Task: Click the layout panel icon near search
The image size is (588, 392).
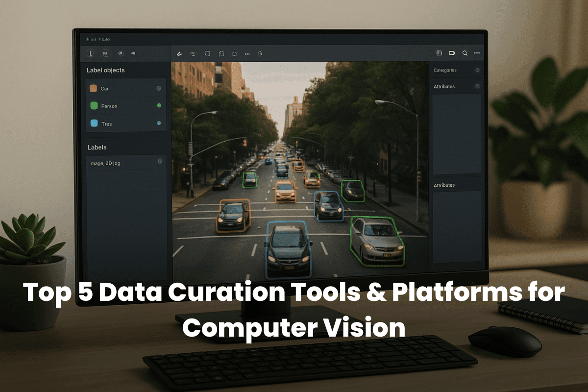Action: click(439, 53)
